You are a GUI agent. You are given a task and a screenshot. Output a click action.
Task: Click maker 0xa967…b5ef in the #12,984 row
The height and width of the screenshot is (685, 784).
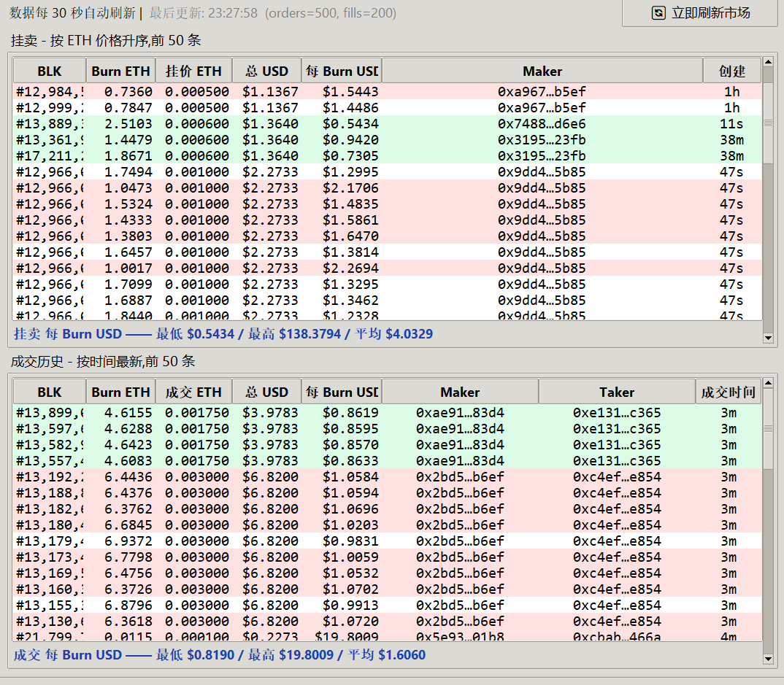542,91
